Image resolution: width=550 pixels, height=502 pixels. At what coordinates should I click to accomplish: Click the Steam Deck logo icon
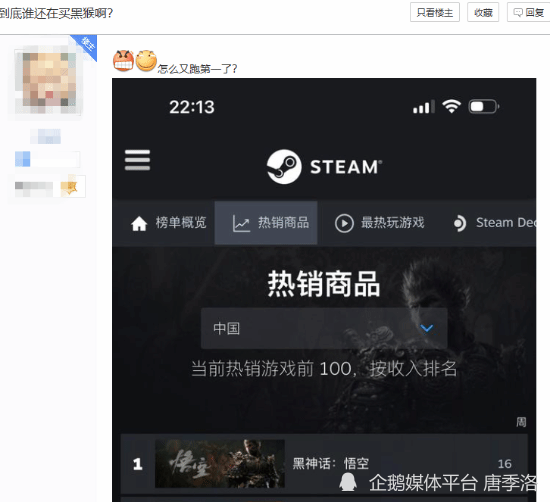tap(460, 223)
